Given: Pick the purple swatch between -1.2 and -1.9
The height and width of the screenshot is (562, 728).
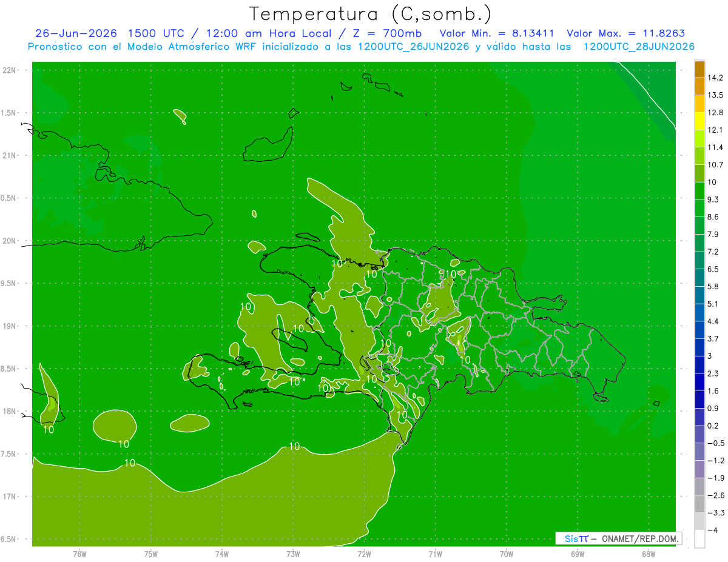Looking at the screenshot, I should tap(700, 469).
